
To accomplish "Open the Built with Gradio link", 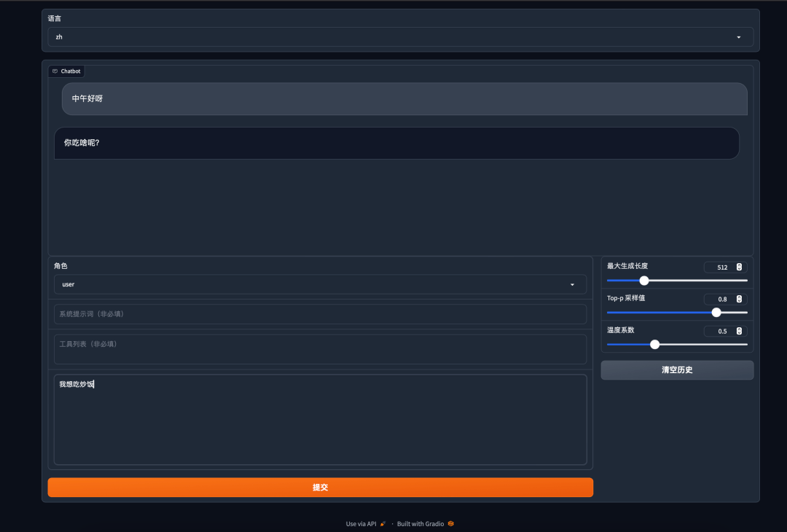I will (420, 524).
